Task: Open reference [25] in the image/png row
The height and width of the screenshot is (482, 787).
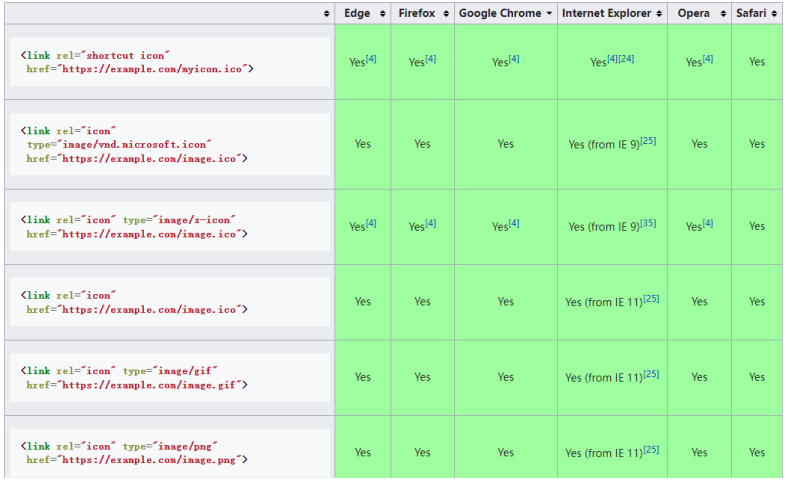Action: (x=651, y=449)
